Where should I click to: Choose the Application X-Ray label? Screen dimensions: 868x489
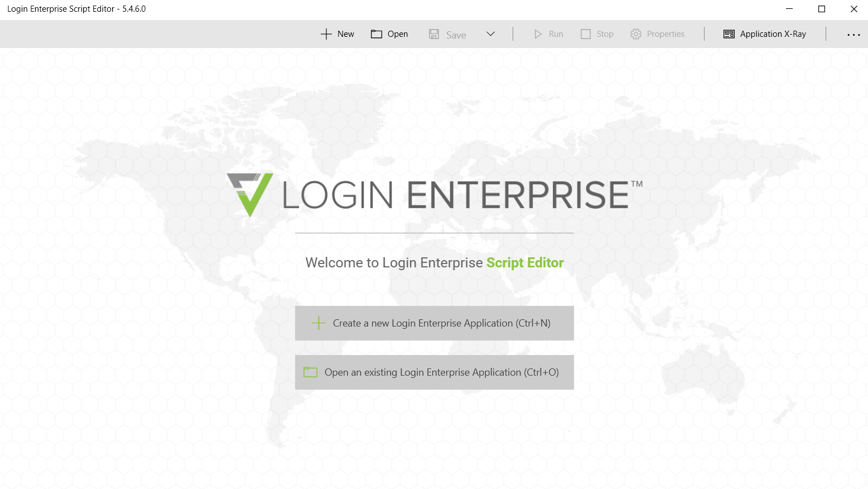pos(773,34)
